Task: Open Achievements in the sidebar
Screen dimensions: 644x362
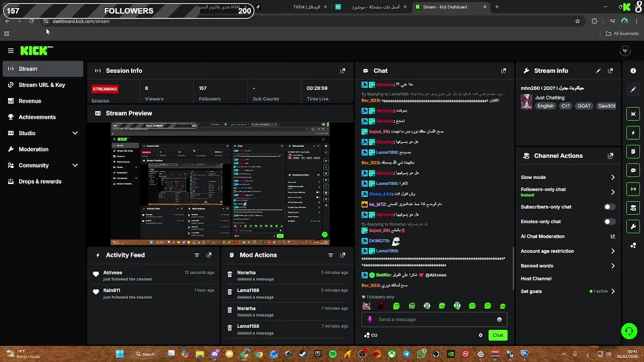Action: 43,117
